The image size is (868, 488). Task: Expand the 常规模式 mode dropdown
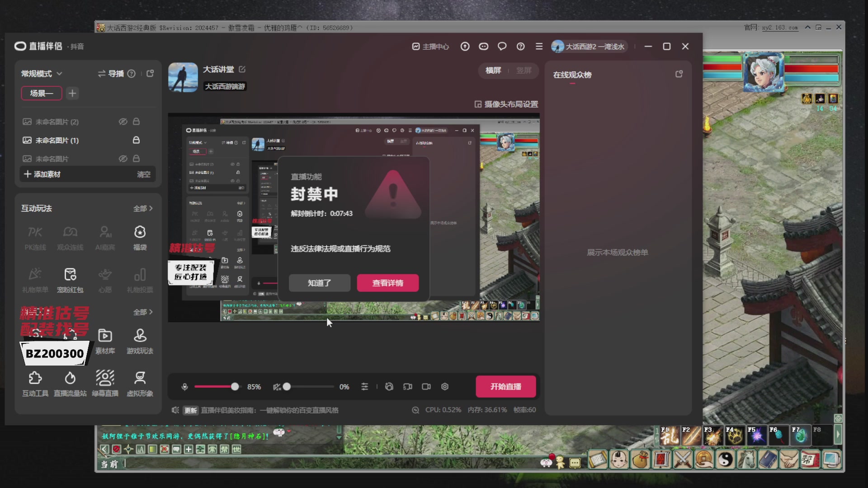tap(42, 74)
